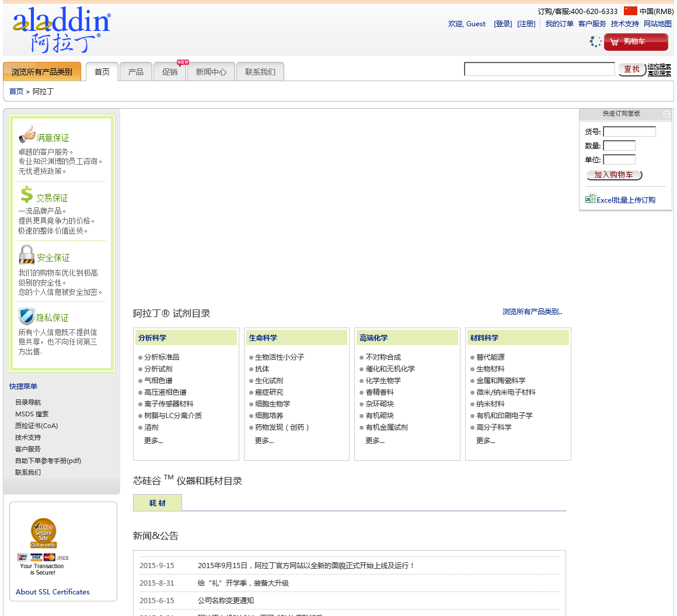Click the 注册 register link
677x616 pixels.
(526, 24)
